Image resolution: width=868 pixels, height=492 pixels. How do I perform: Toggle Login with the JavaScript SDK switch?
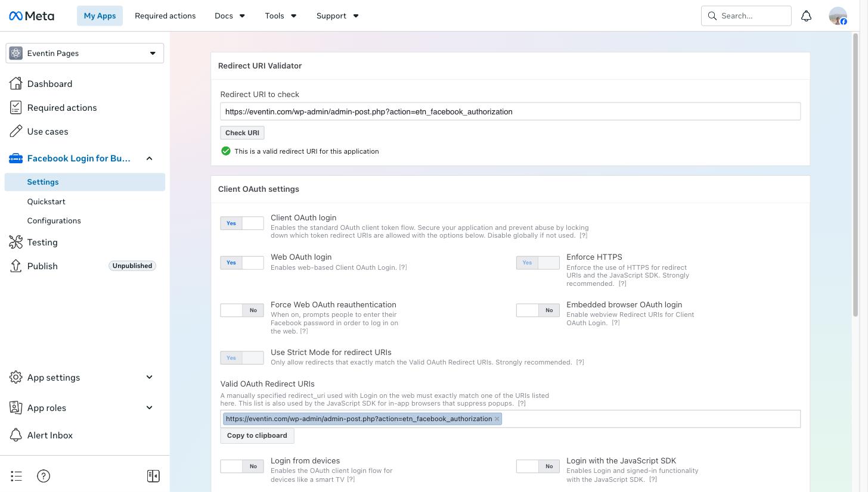coord(538,466)
